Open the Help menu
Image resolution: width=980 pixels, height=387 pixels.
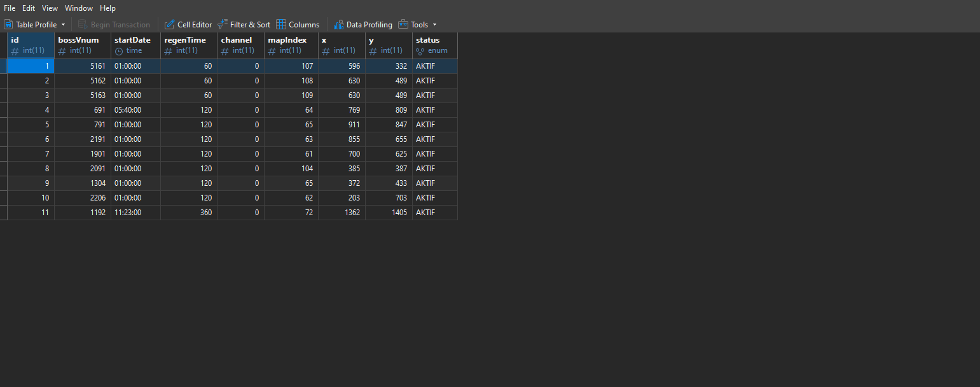107,8
